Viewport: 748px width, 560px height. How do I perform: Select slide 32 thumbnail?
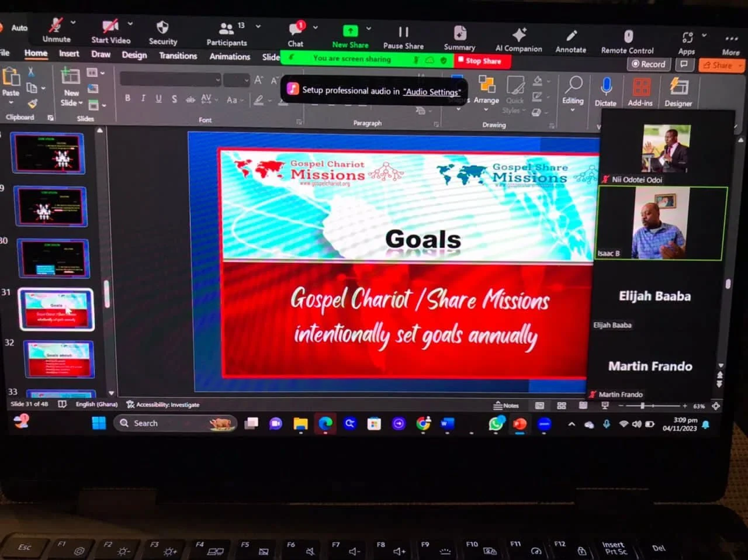point(58,359)
